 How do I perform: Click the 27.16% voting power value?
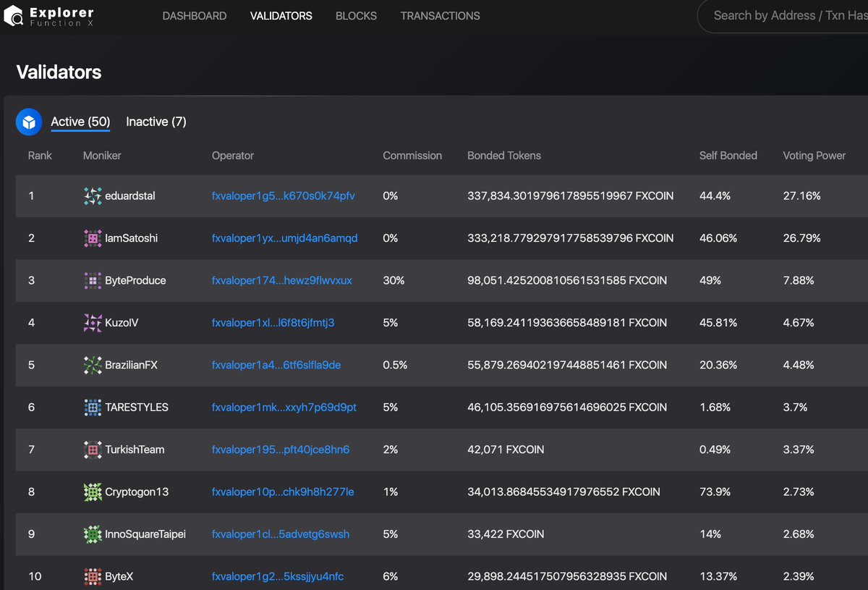[x=802, y=196]
